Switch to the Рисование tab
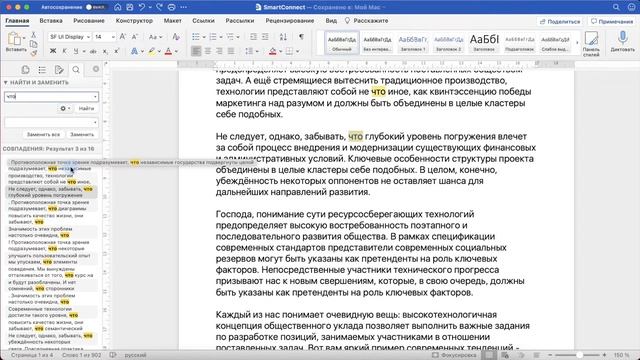This screenshot has height=360, width=640. pos(89,20)
